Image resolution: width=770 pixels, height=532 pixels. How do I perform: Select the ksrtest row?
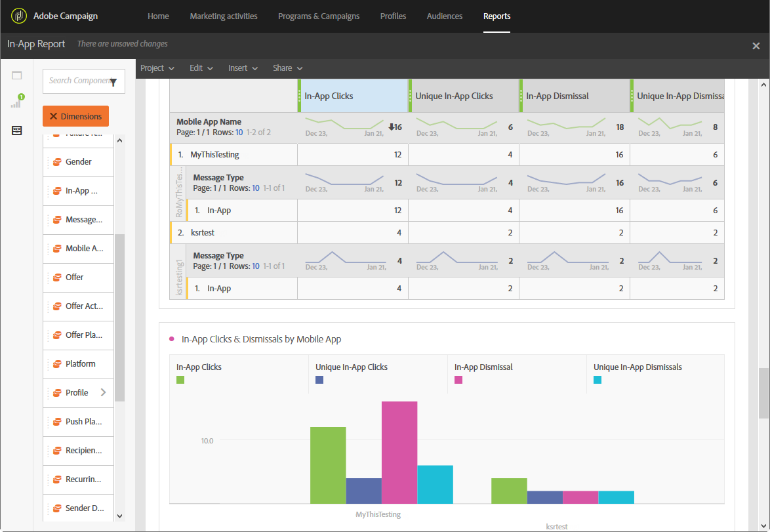447,233
